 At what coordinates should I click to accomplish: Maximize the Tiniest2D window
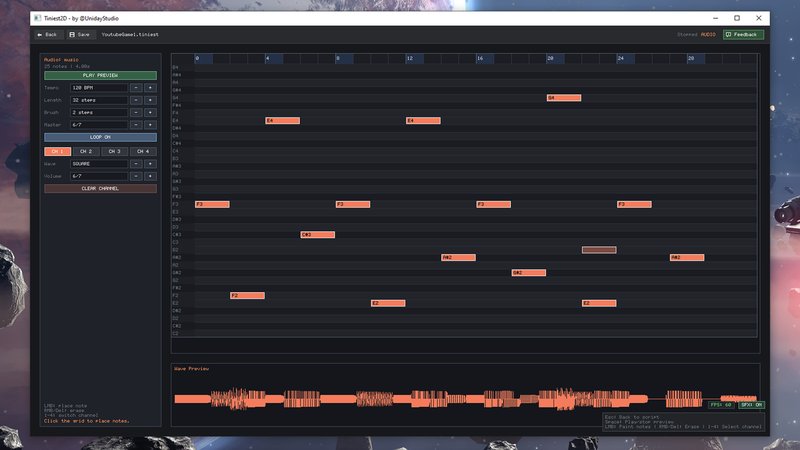click(737, 18)
